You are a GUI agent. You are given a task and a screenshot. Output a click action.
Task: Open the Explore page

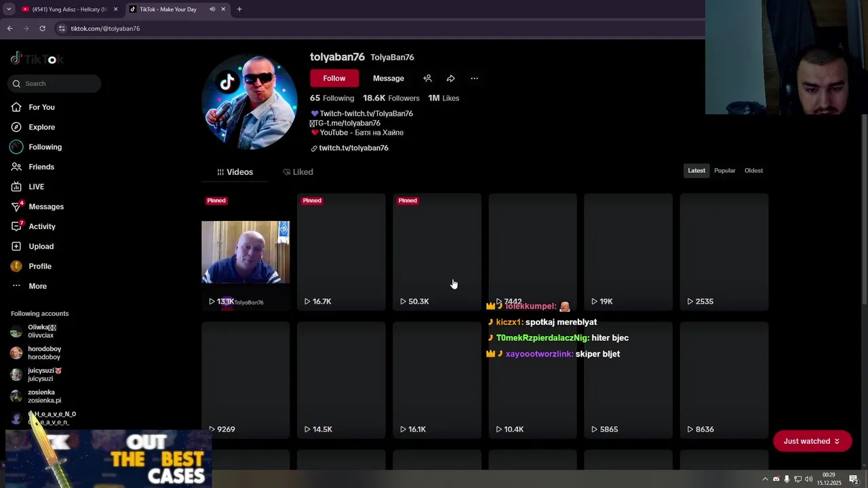coord(33,127)
